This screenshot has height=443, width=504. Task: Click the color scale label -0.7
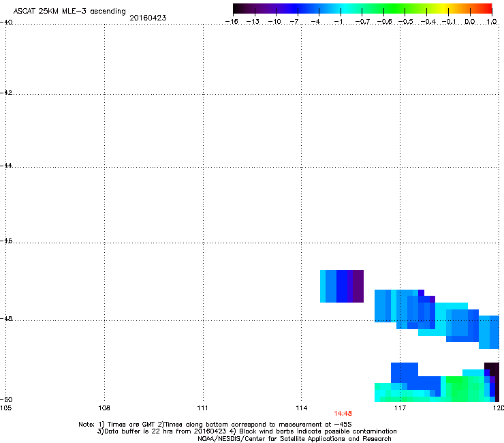tap(362, 22)
